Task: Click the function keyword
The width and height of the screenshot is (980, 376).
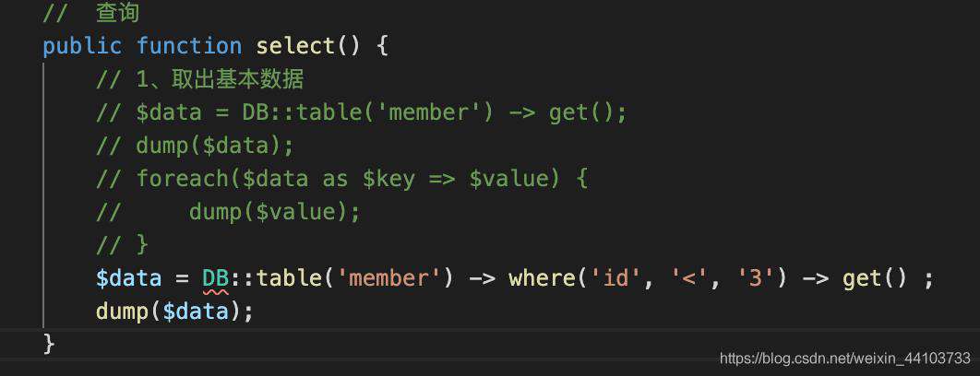Action: [x=189, y=46]
